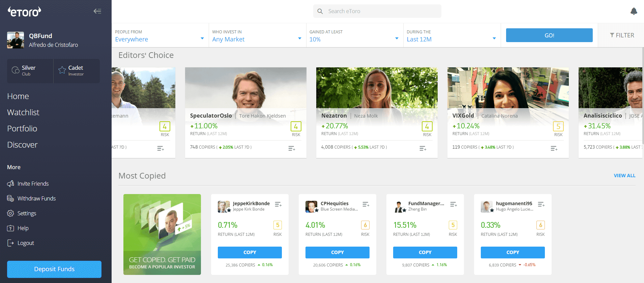Open the notifications bell
The height and width of the screenshot is (283, 644).
click(634, 11)
